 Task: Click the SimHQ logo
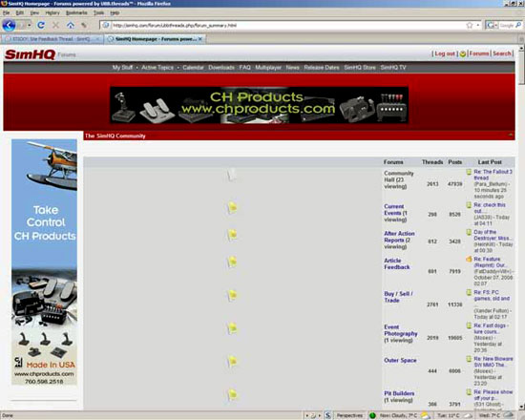coord(30,54)
